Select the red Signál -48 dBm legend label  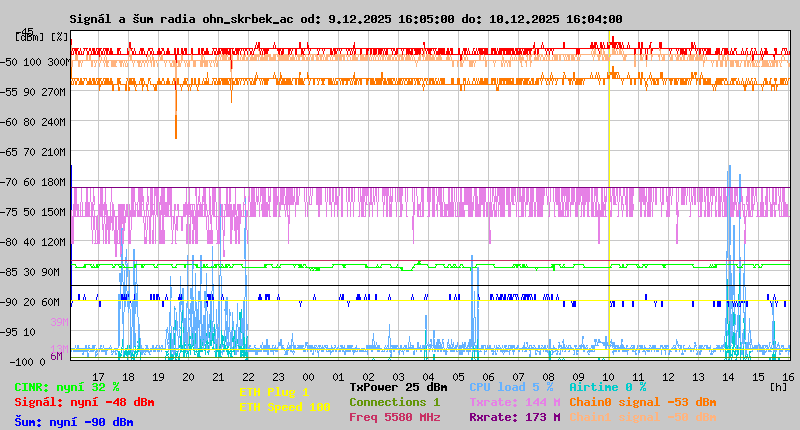(84, 402)
